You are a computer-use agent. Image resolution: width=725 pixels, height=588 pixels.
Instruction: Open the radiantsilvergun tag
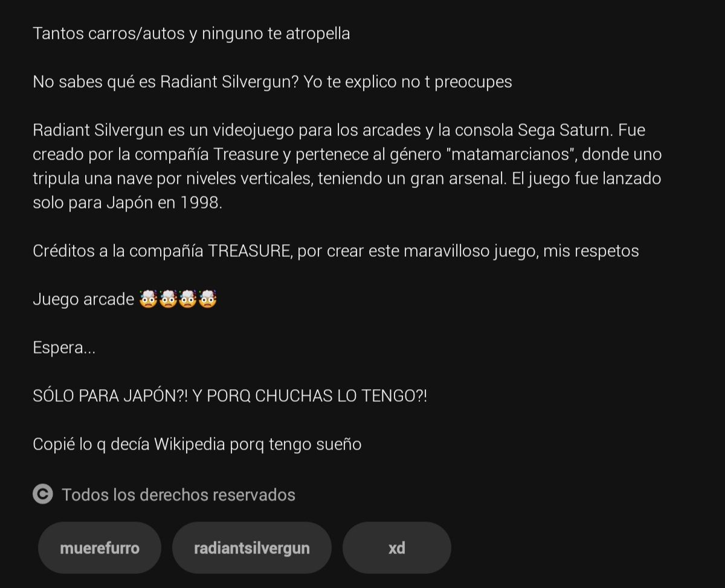252,548
